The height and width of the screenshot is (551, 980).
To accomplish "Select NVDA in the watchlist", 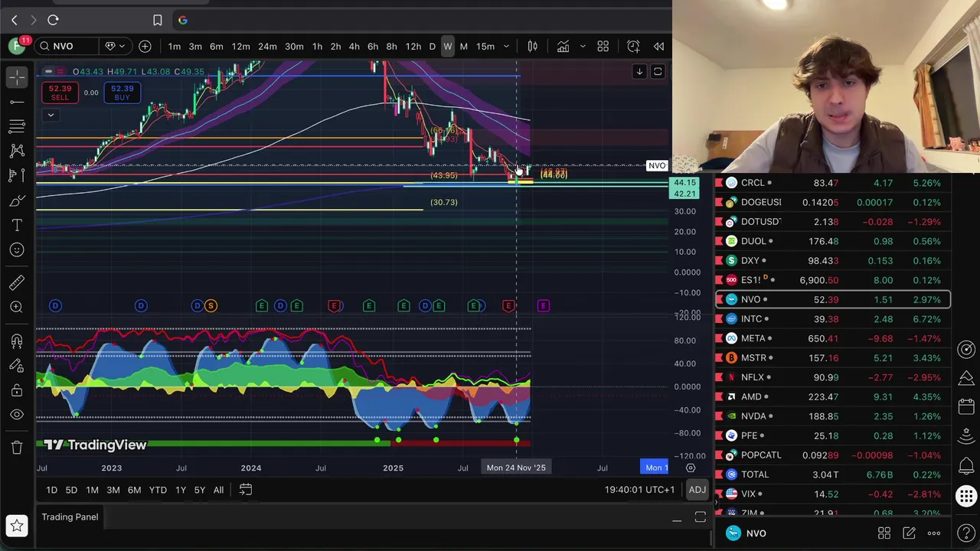I will [x=833, y=416].
